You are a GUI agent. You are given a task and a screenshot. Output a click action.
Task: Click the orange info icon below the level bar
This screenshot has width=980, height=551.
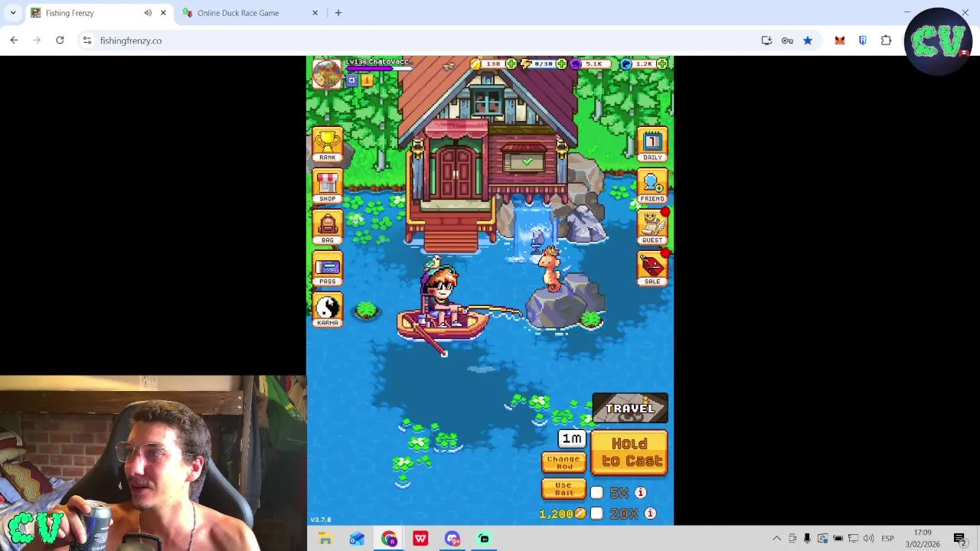pos(367,80)
